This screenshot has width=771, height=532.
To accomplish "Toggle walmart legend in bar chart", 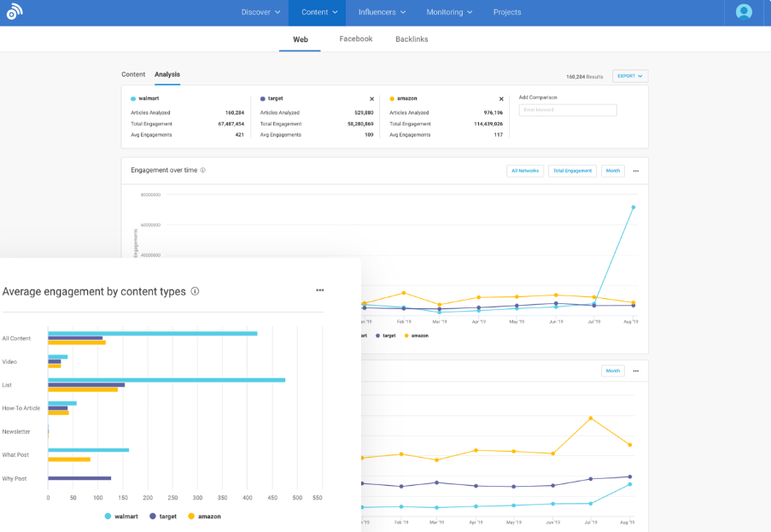I will 121,517.
